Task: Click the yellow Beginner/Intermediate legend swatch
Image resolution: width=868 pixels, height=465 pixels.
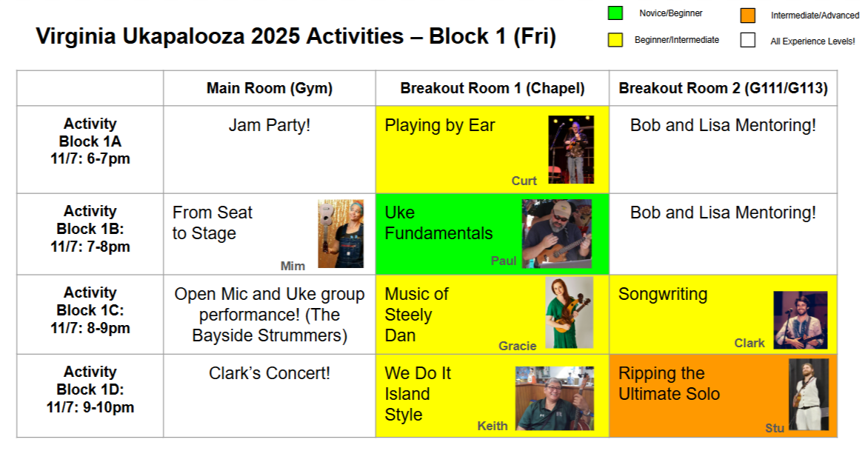Action: (615, 40)
